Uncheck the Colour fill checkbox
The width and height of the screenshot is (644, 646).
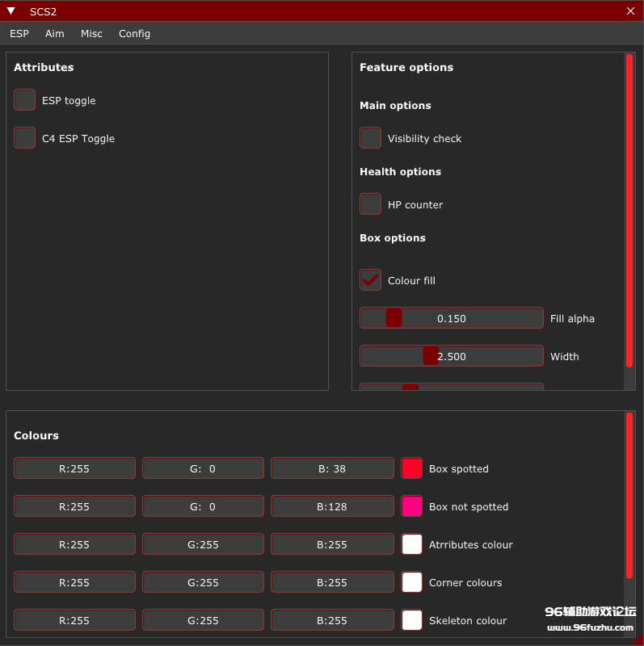[x=371, y=280]
